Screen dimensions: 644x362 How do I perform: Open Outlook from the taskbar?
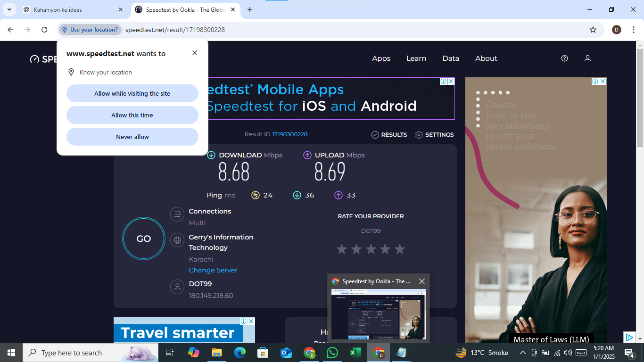286,353
